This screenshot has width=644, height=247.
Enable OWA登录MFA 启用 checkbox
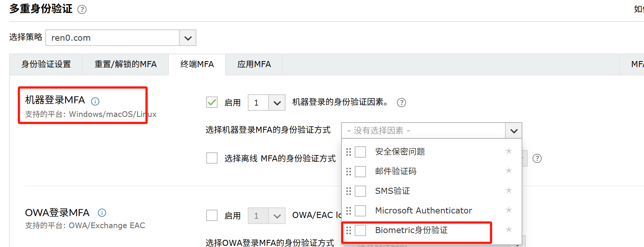(x=212, y=215)
